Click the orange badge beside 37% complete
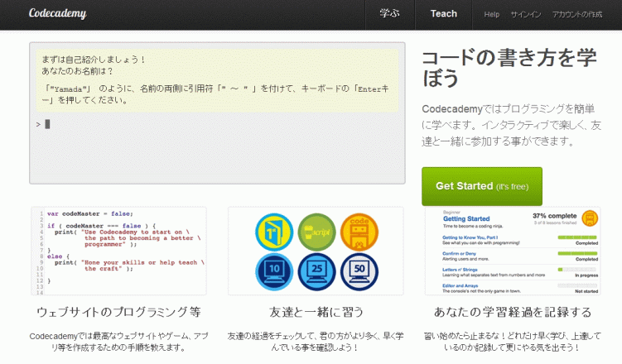This screenshot has height=364, width=622. [x=590, y=218]
